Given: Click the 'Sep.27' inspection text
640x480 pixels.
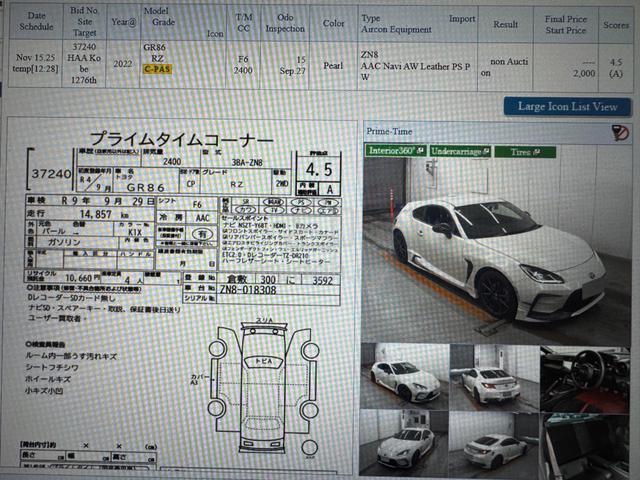Looking at the screenshot, I should click(292, 71).
